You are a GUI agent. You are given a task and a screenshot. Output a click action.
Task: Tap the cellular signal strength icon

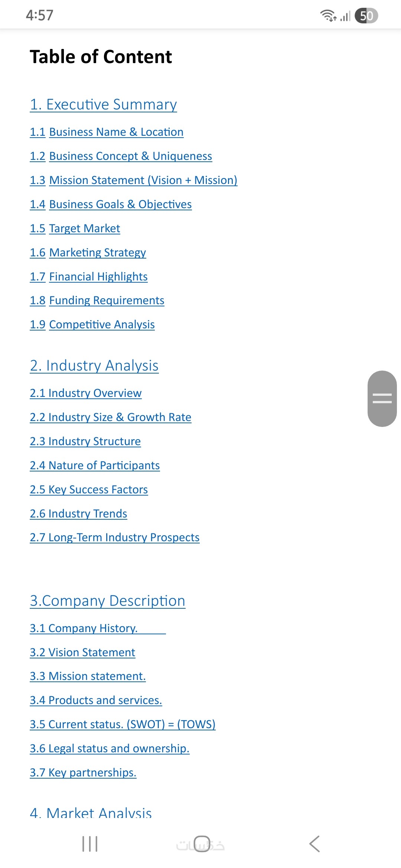click(x=345, y=16)
